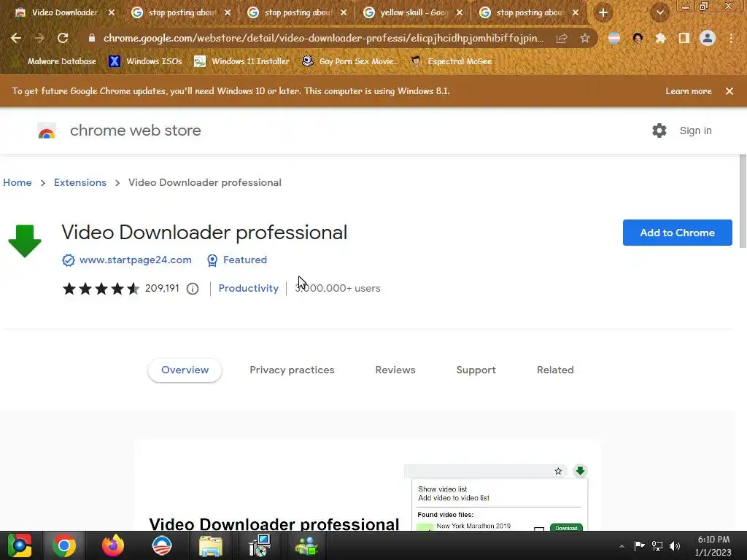Bookmark this page with the star icon
The height and width of the screenshot is (560, 747).
click(585, 38)
